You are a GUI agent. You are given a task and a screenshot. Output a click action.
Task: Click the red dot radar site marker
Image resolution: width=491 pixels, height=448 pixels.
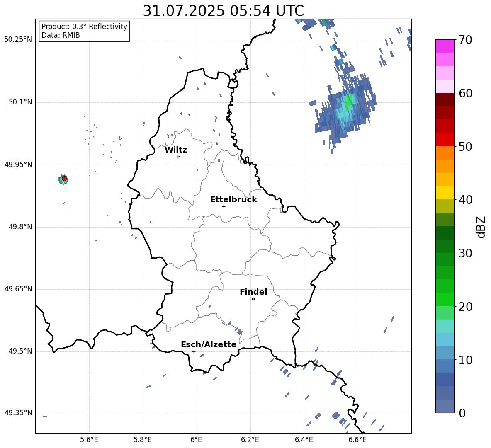[64, 179]
